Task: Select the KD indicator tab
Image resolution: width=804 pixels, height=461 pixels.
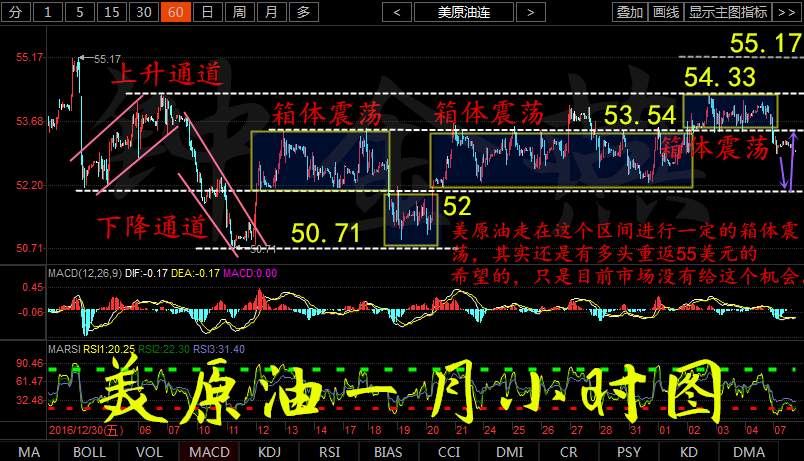Action: click(689, 452)
